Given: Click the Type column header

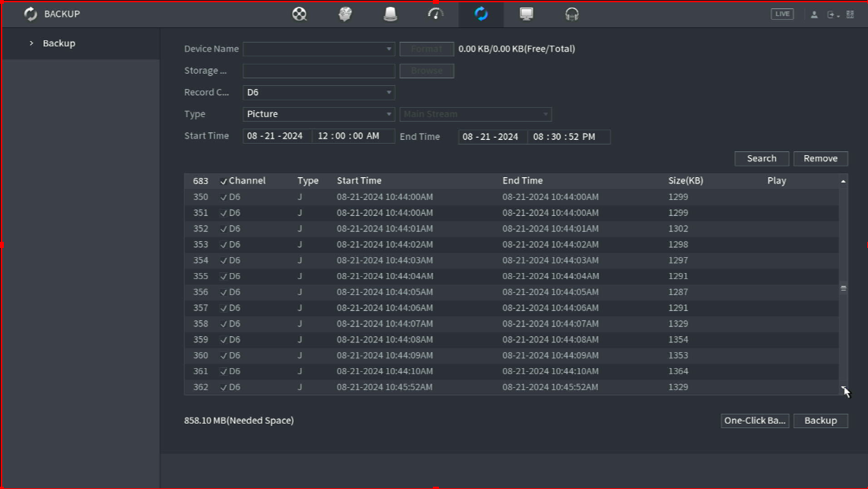Looking at the screenshot, I should [x=308, y=181].
